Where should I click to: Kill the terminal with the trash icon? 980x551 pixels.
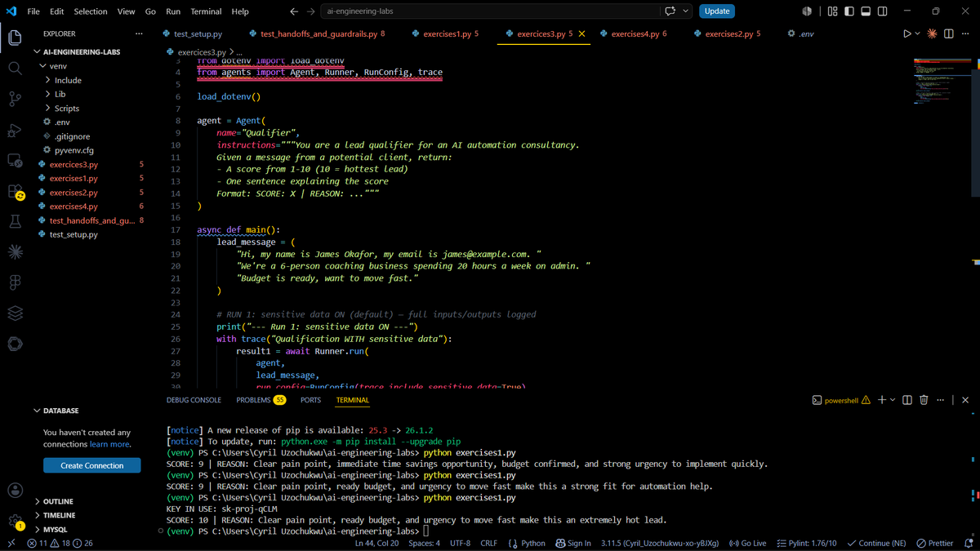tap(924, 400)
